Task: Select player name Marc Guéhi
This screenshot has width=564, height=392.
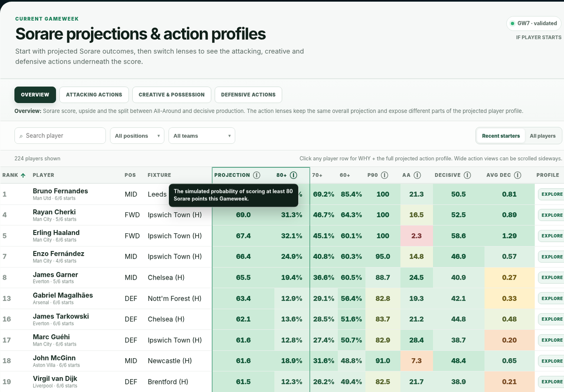Action: click(x=51, y=337)
